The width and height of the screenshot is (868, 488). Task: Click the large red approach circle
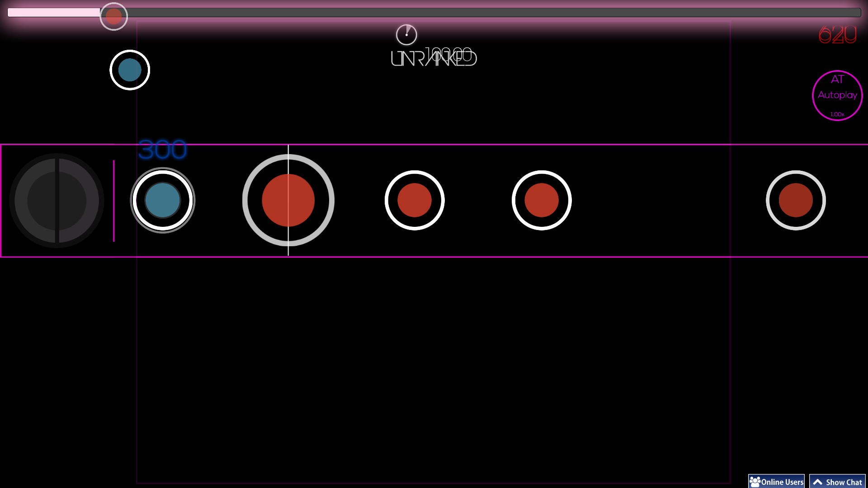click(288, 200)
